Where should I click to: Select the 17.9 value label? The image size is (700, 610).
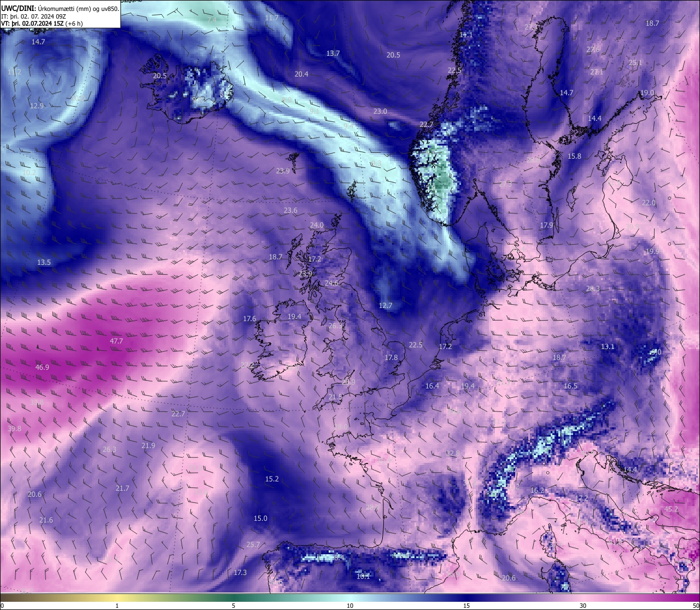(x=546, y=225)
